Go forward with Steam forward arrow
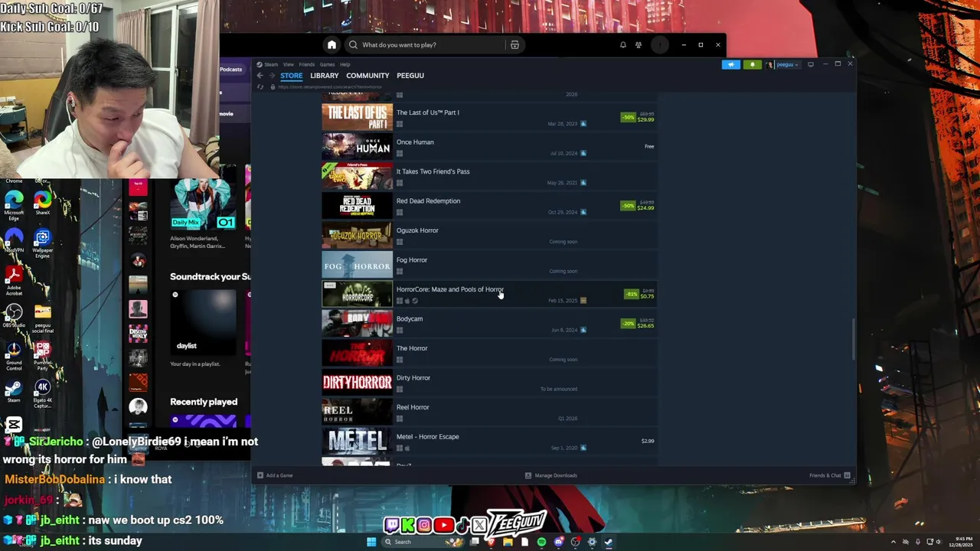Viewport: 980px width, 551px height. pyautogui.click(x=271, y=76)
